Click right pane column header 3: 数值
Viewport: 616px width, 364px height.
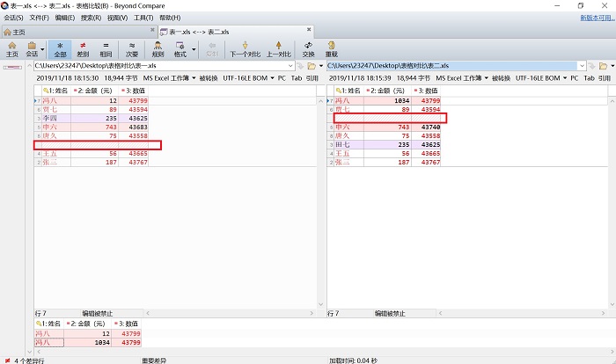(426, 91)
